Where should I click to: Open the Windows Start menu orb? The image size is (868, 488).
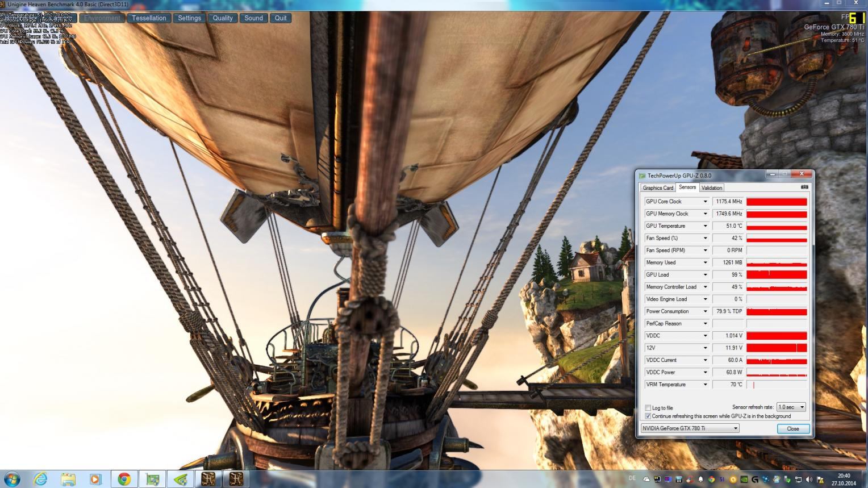pyautogui.click(x=12, y=479)
